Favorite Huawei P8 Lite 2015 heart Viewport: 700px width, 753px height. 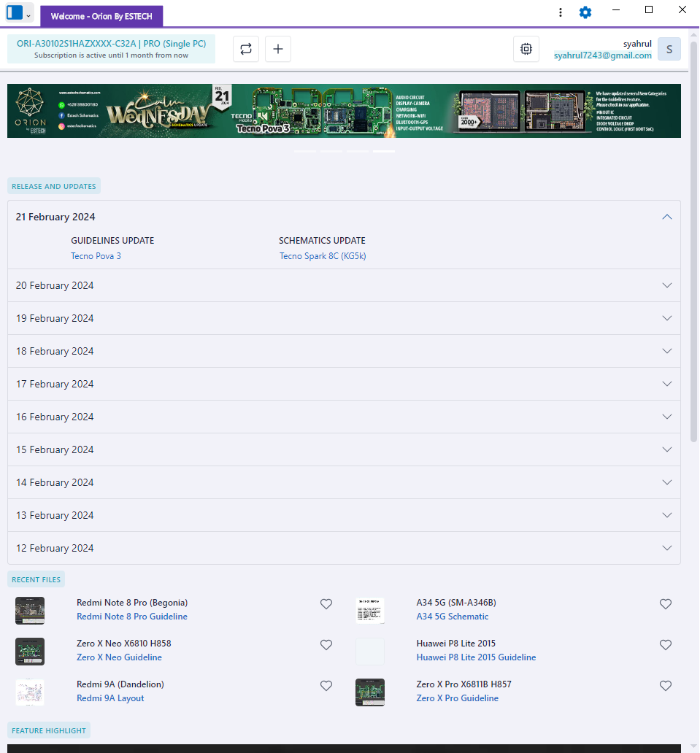click(666, 645)
